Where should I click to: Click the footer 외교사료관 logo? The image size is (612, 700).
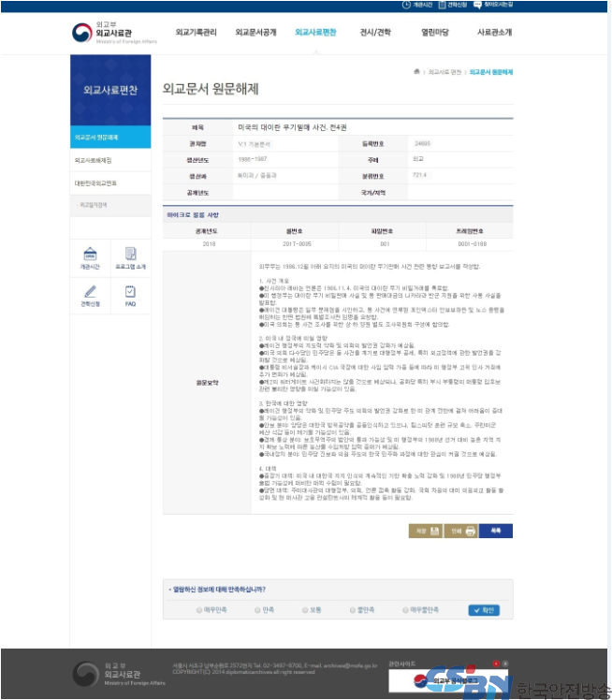pyautogui.click(x=119, y=674)
